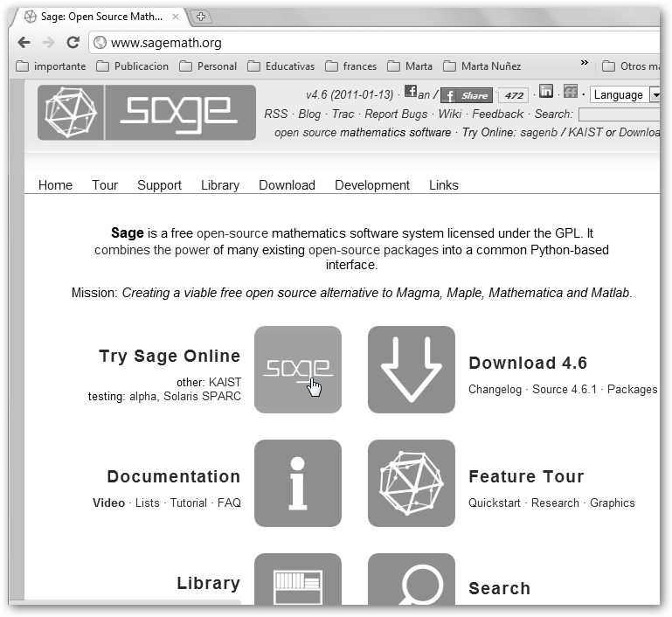Open the Changelog link under Download

coord(495,389)
